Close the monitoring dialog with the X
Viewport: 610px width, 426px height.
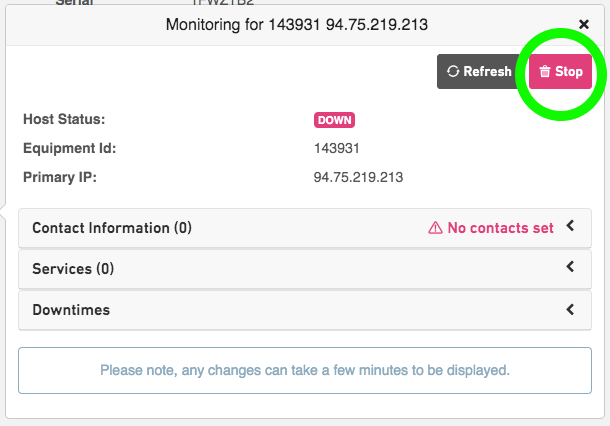coord(584,25)
